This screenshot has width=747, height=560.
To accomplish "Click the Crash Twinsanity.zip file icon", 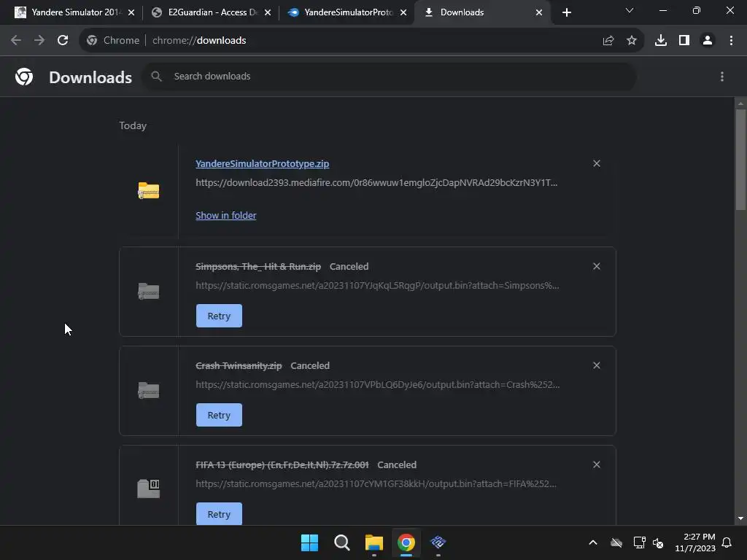I will [x=149, y=390].
